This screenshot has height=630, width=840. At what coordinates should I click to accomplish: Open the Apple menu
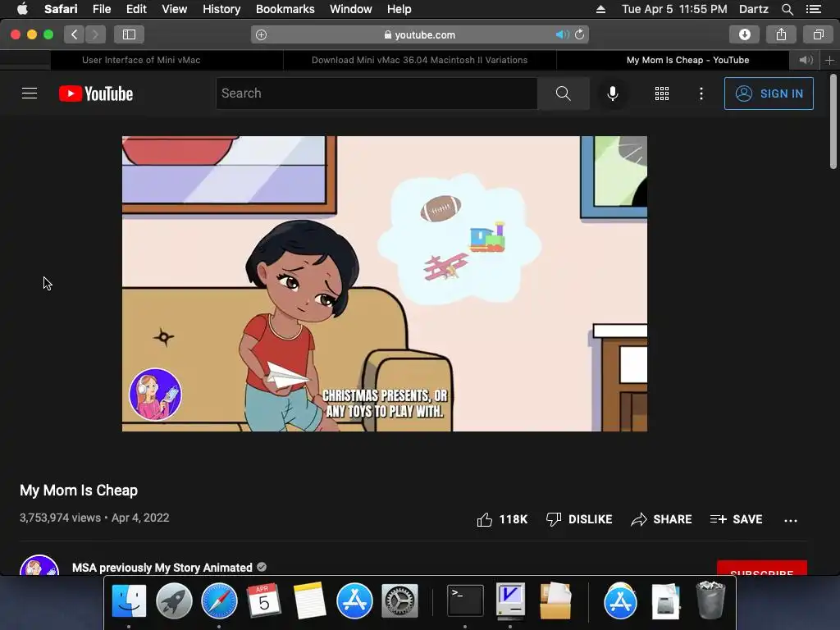click(22, 9)
